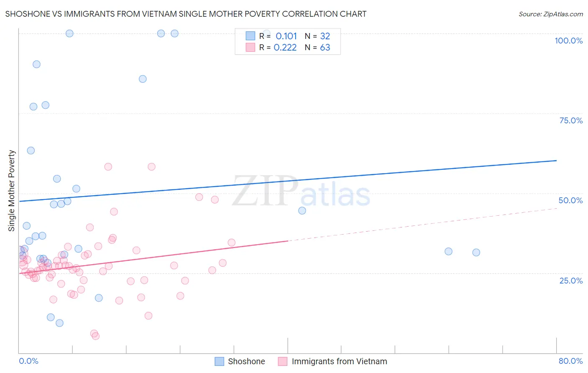Viewport: 588px width, 373px height.
Task: Click the 75.0% y-axis label
Action: point(571,120)
